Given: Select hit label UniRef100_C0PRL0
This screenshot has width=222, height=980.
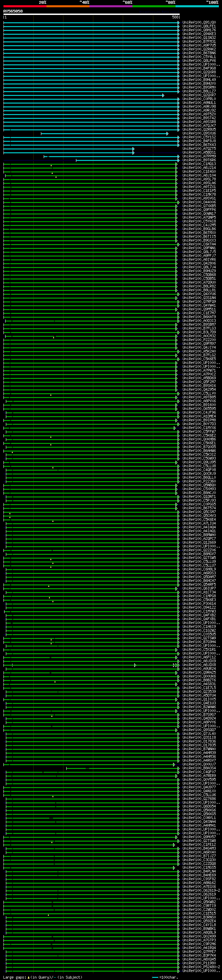Looking at the screenshot, I should click(199, 99).
